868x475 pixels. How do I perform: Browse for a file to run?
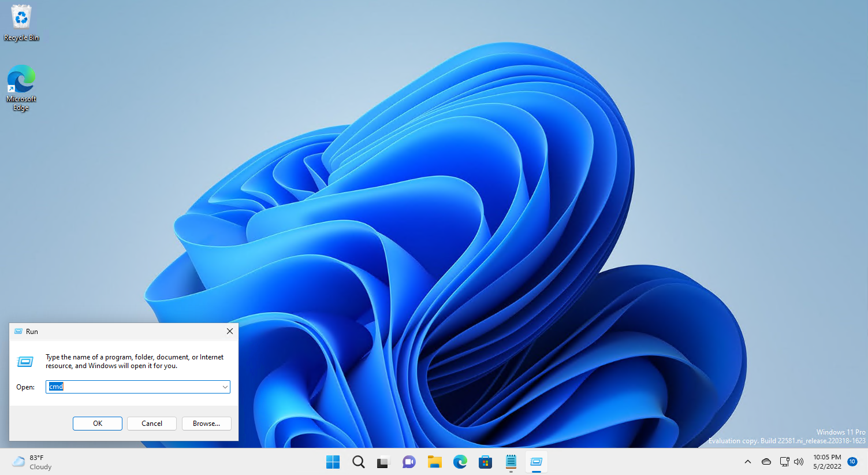pyautogui.click(x=206, y=423)
